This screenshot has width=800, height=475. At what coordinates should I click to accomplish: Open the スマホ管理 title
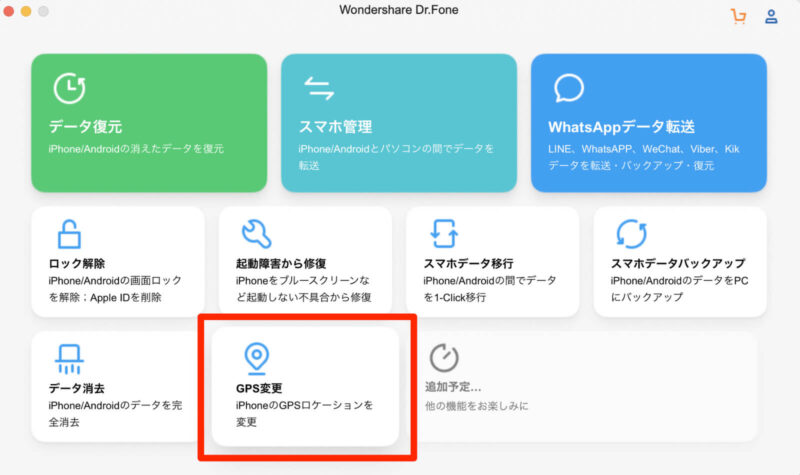335,127
